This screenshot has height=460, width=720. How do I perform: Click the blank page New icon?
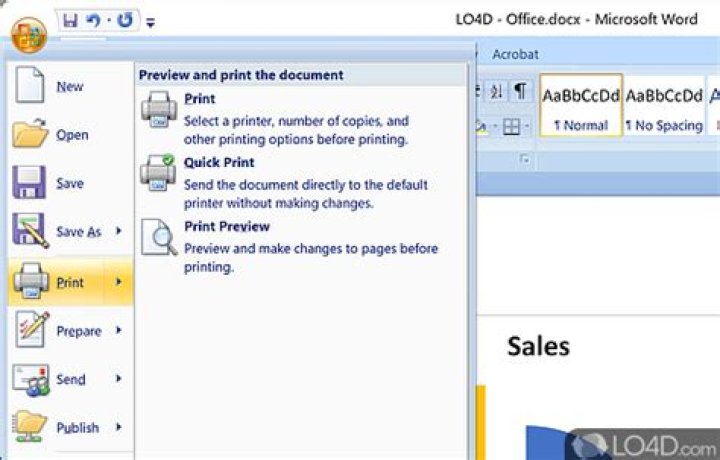(30, 85)
